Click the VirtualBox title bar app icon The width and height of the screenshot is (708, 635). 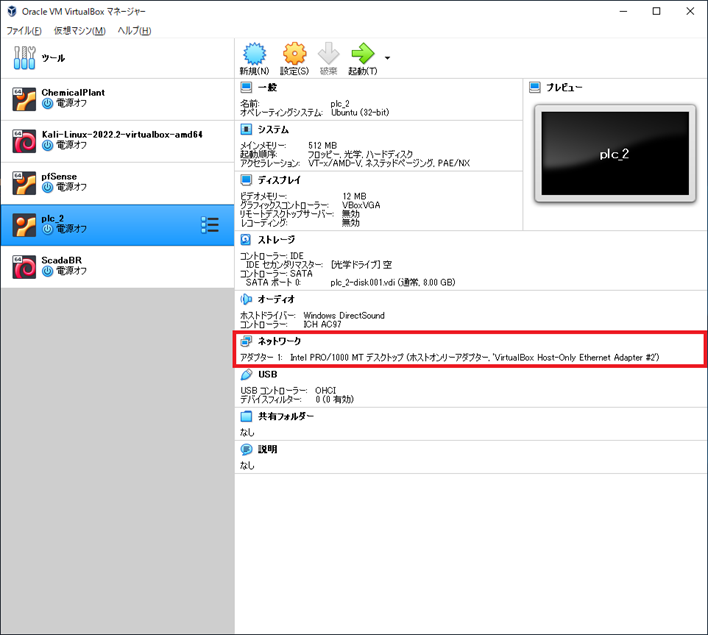[x=12, y=11]
